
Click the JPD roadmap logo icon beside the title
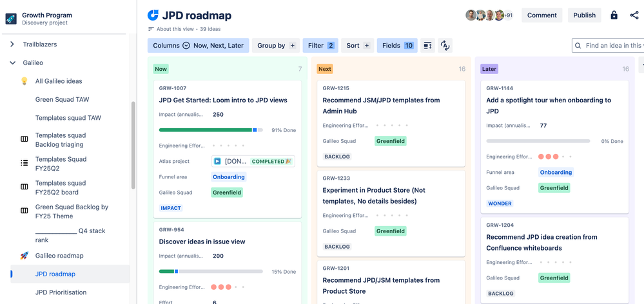click(153, 15)
